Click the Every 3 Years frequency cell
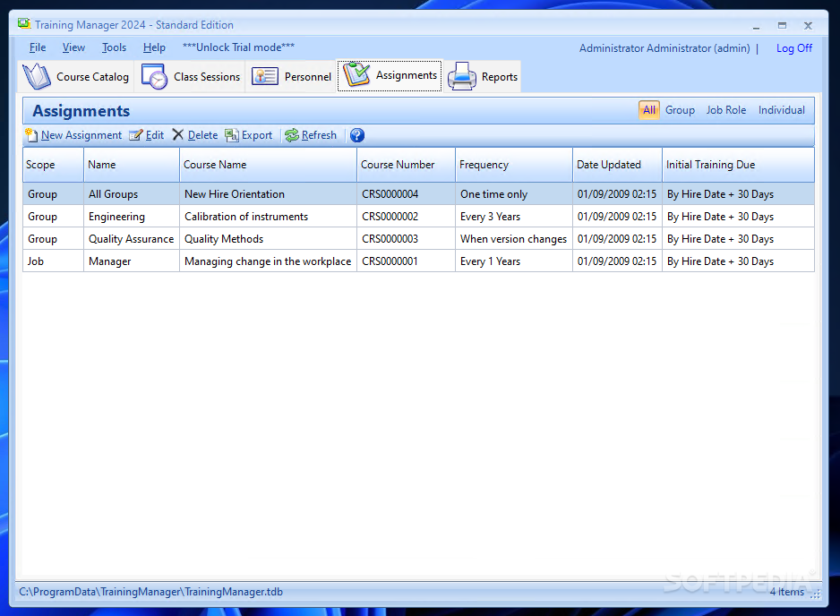The height and width of the screenshot is (616, 840). tap(514, 217)
